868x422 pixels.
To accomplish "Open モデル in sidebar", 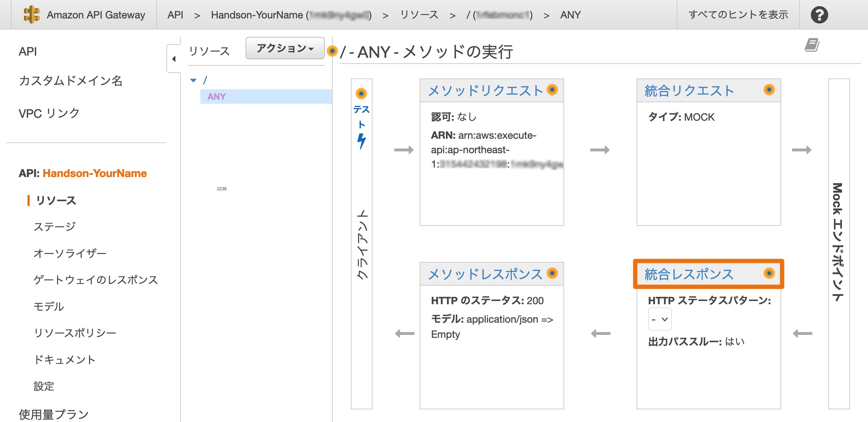I will click(x=48, y=306).
